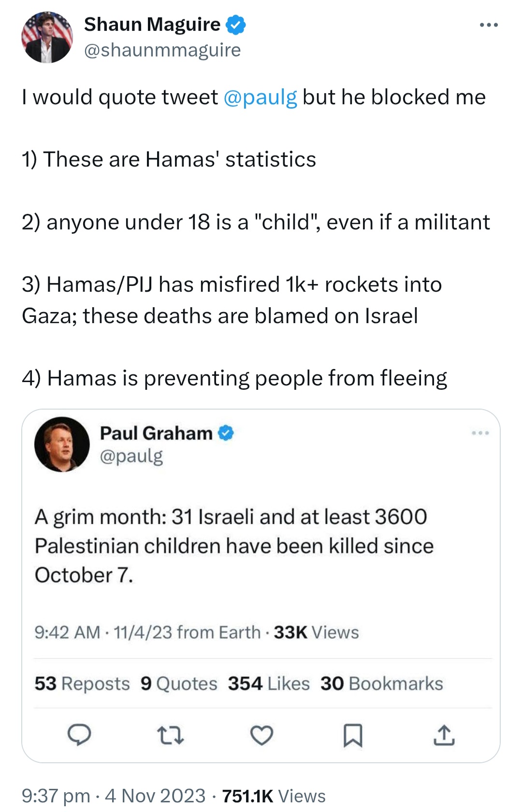The width and height of the screenshot is (522, 812).
Task: Tap the share upload icon
Action: [444, 735]
